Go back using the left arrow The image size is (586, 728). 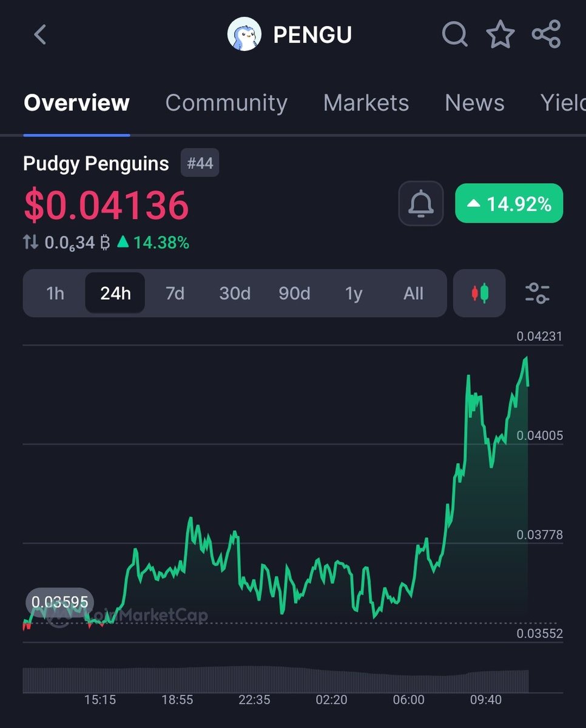click(40, 35)
